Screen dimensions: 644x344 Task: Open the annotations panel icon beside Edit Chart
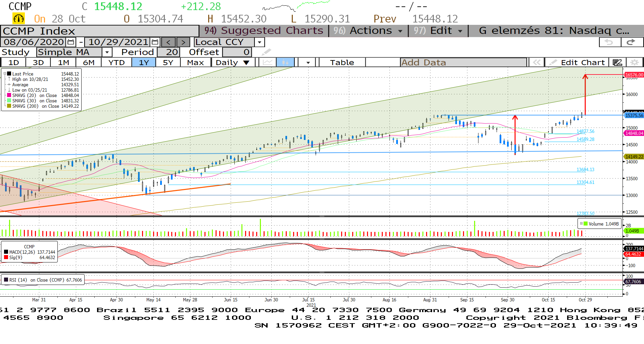pyautogui.click(x=617, y=62)
